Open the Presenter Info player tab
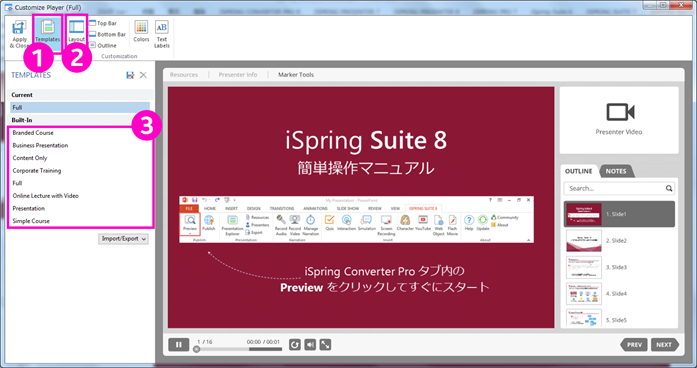The image size is (697, 368). pos(238,75)
